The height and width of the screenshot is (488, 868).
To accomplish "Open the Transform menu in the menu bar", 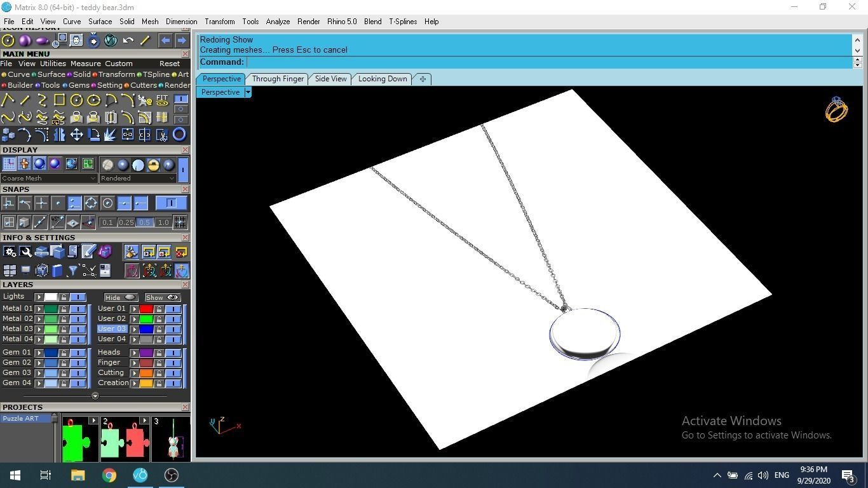I will point(220,22).
